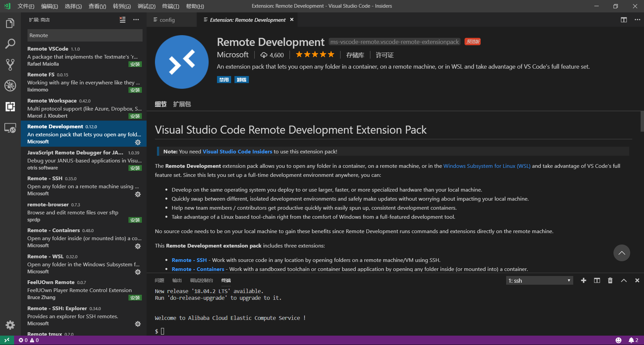Open the 帮助(H) menu
Screen dimensions: 644x345
tap(195, 6)
